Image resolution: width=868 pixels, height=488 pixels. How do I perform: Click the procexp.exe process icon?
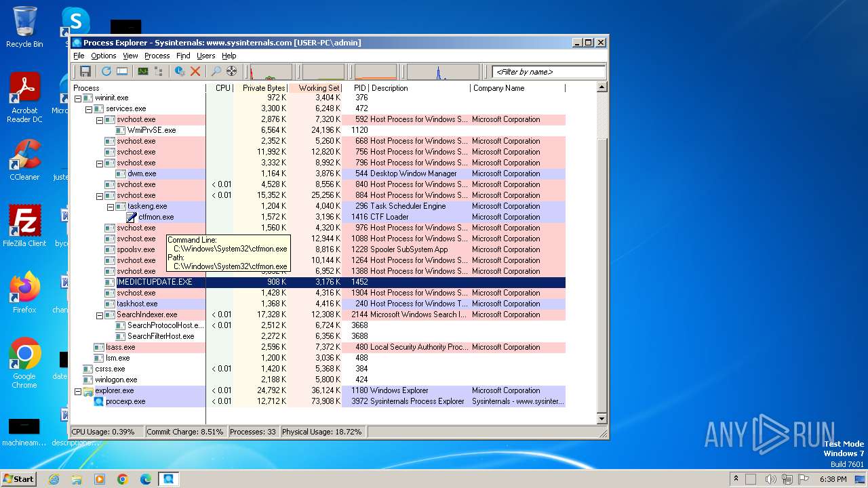point(98,401)
